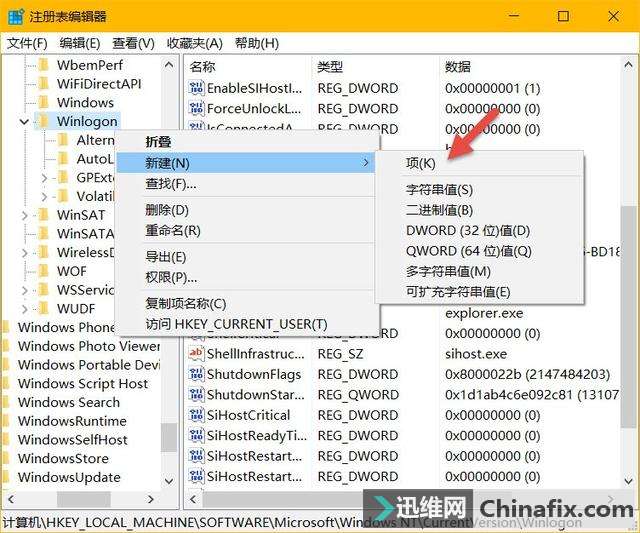Click the WOF folder icon
This screenshot has height=533, width=640.
pos(44,271)
